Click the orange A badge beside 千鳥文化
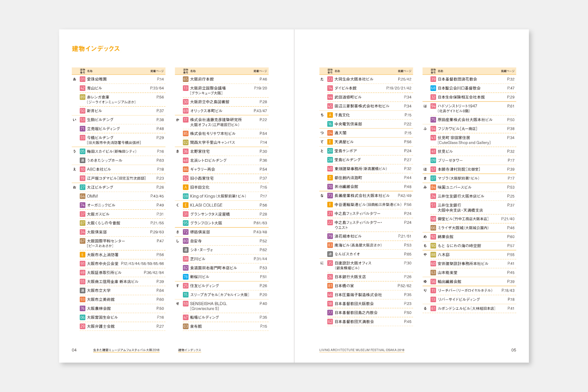Viewport: 588px width, 392px height. (x=330, y=115)
